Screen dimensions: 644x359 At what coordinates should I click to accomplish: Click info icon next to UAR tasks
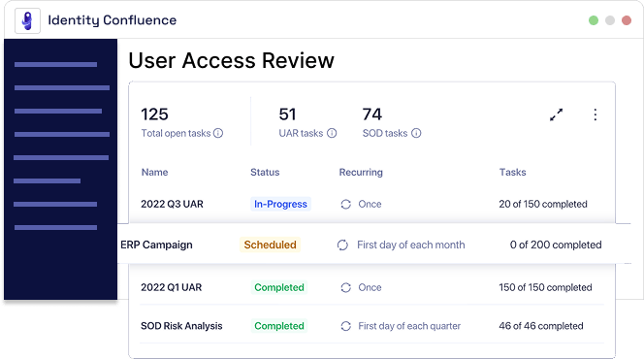[332, 133]
